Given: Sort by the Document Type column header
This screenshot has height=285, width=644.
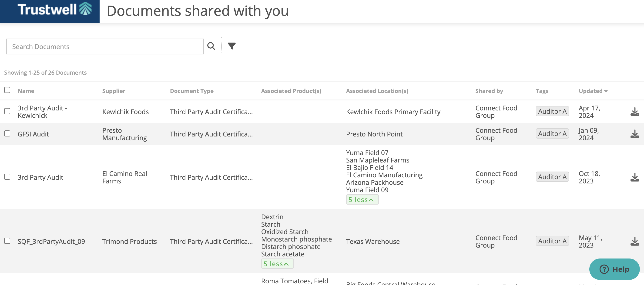Looking at the screenshot, I should pyautogui.click(x=192, y=91).
